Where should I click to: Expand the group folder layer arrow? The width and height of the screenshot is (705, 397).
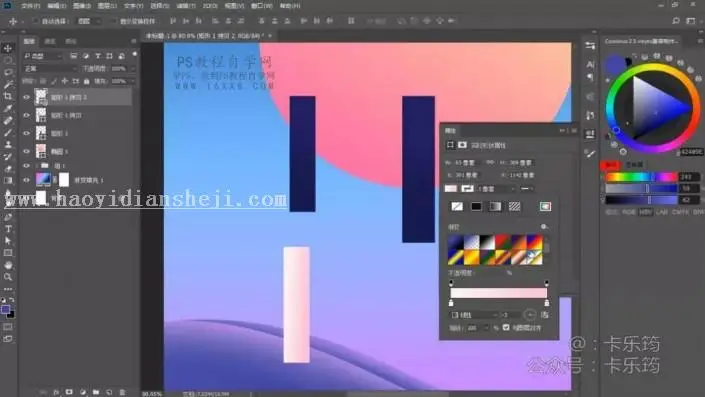[36, 165]
